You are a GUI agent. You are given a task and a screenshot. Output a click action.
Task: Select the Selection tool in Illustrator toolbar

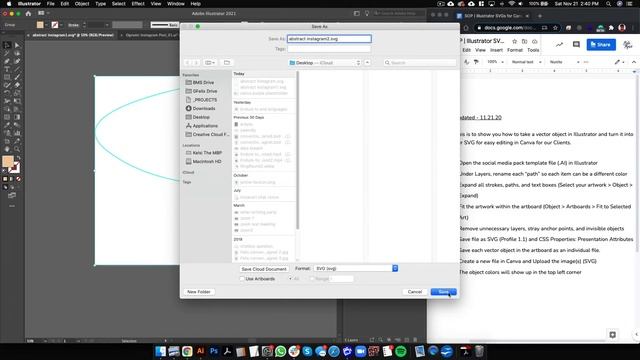click(x=7, y=45)
